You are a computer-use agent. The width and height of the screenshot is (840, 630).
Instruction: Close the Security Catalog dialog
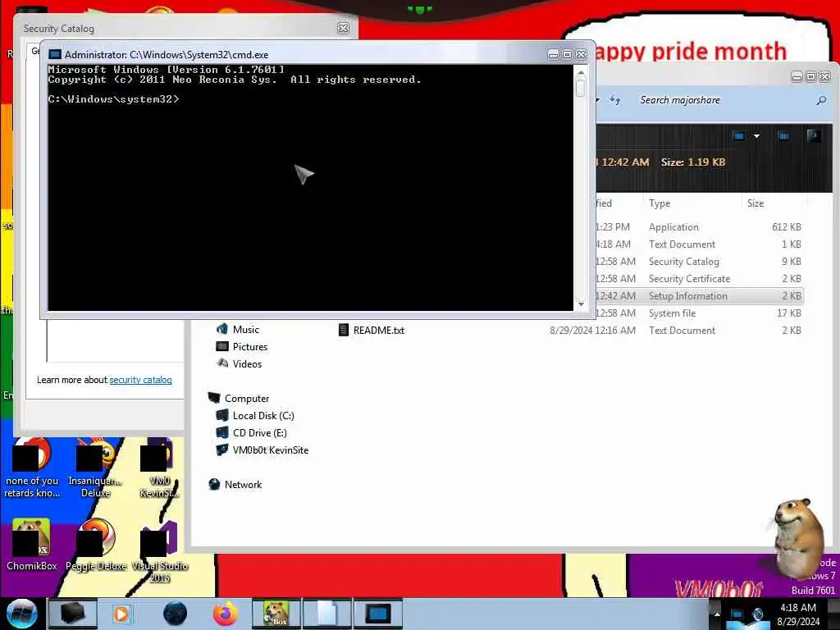point(344,29)
